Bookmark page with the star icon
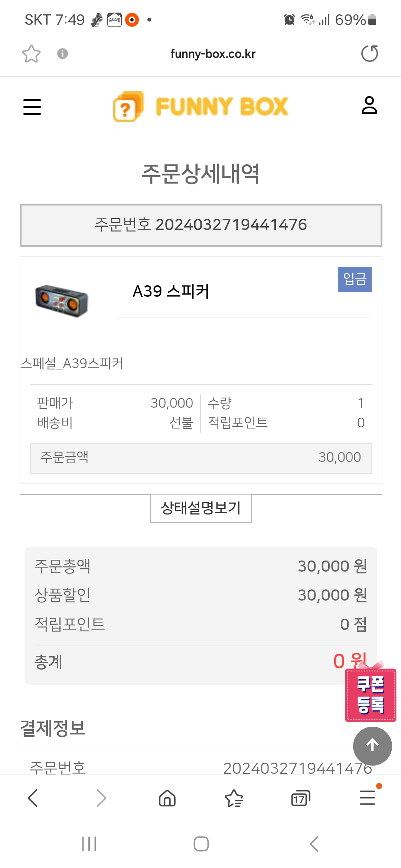Viewport: 401px width, 868px height. pos(31,54)
